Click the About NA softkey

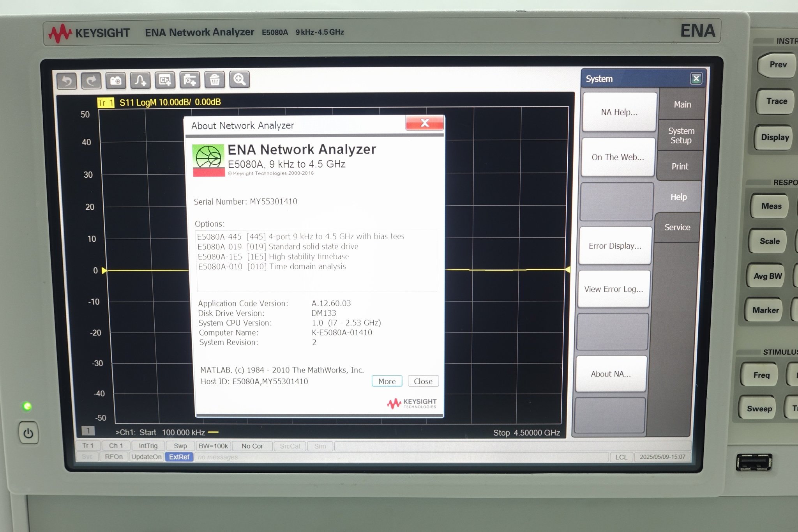click(611, 374)
